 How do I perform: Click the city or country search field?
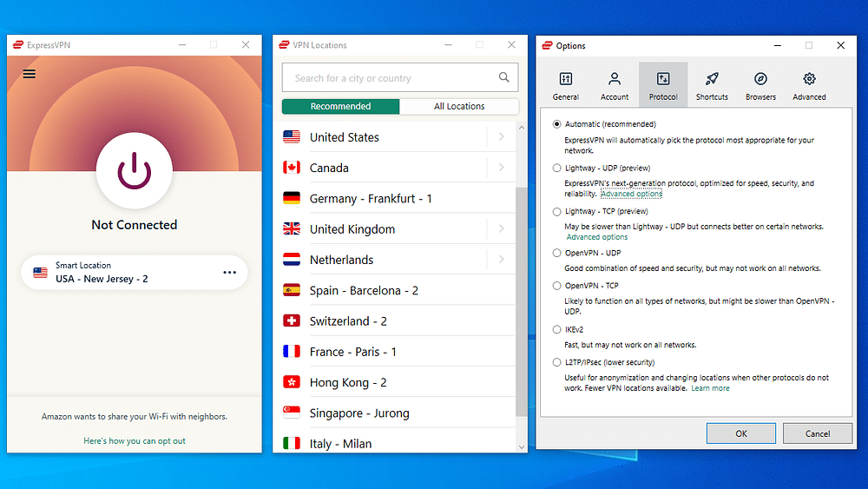coord(400,77)
